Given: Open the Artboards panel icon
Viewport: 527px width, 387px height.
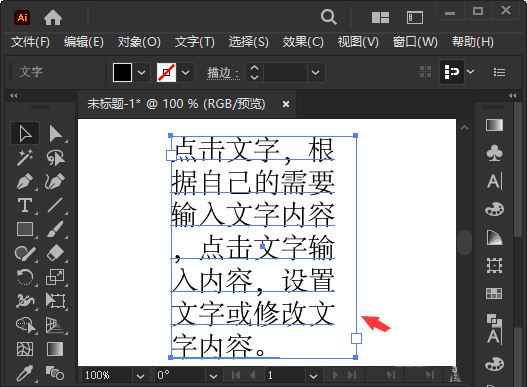Looking at the screenshot, I should [x=494, y=265].
